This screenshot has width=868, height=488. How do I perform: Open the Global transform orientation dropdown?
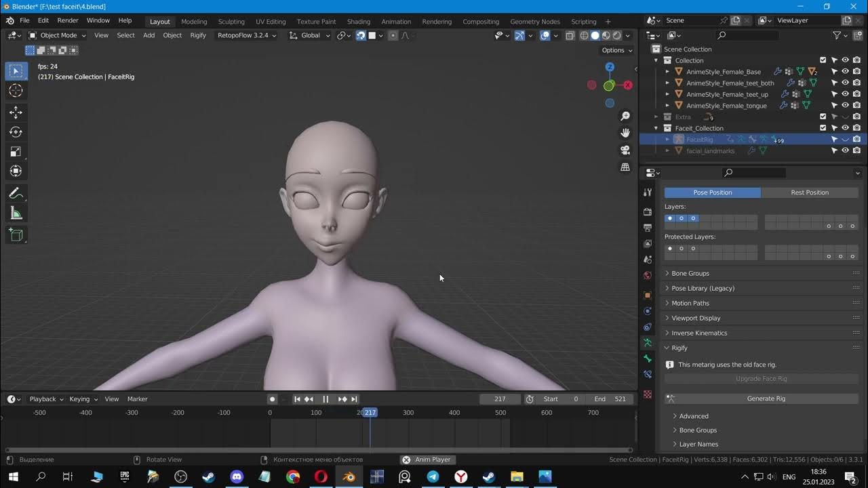pos(310,35)
